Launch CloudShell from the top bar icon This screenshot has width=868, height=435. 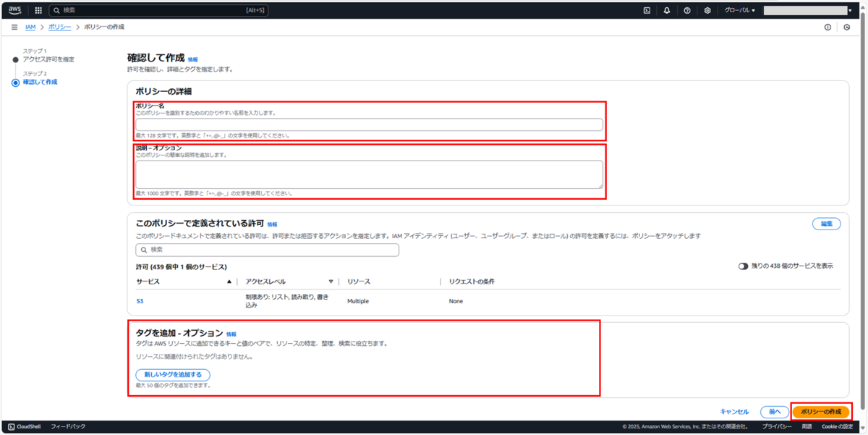(647, 11)
